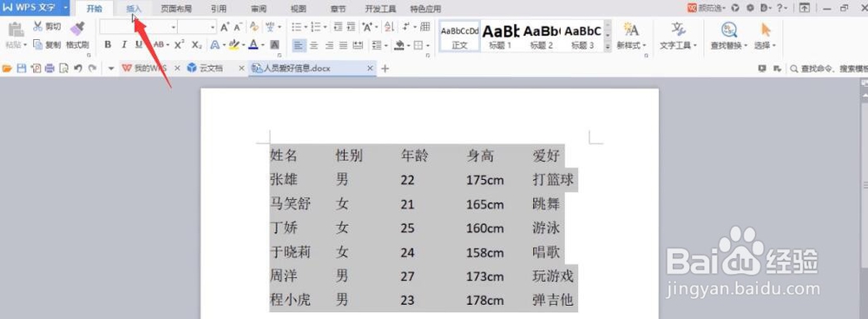
Task: Click the shrink font size icon
Action: pyautogui.click(x=238, y=27)
